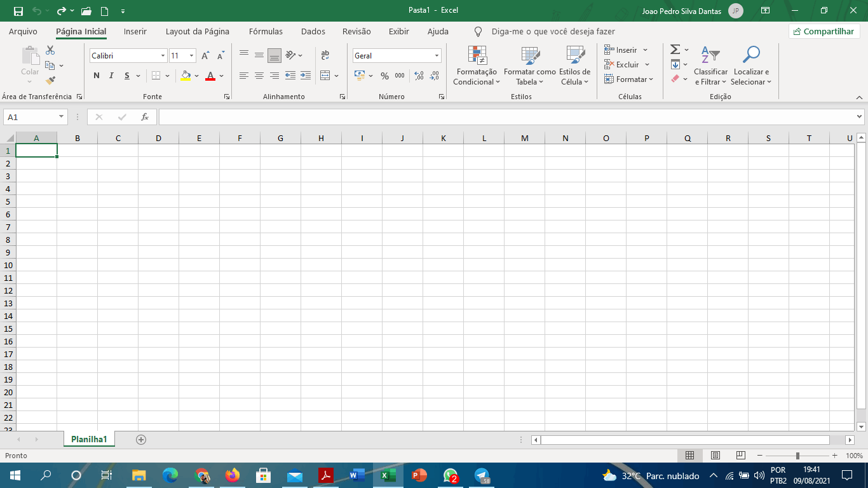
Task: Align cell content to the bottom
Action: (275, 55)
